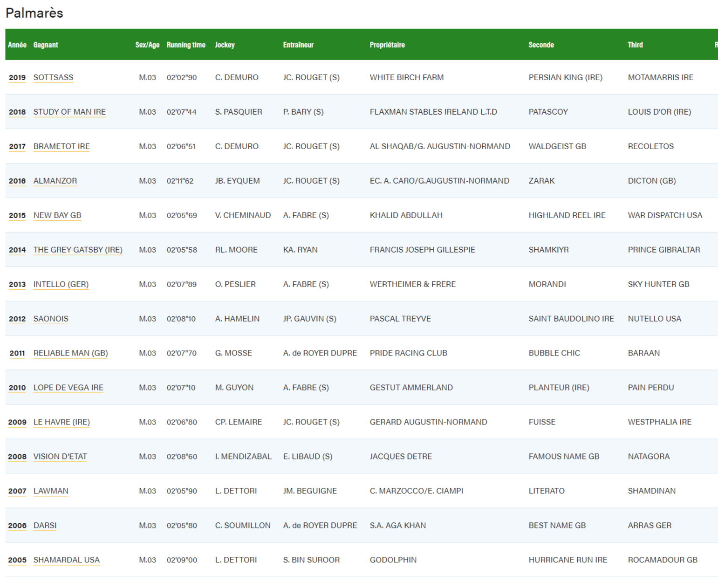Open the INTELLO (GER) link
718x588 pixels.
pos(61,284)
